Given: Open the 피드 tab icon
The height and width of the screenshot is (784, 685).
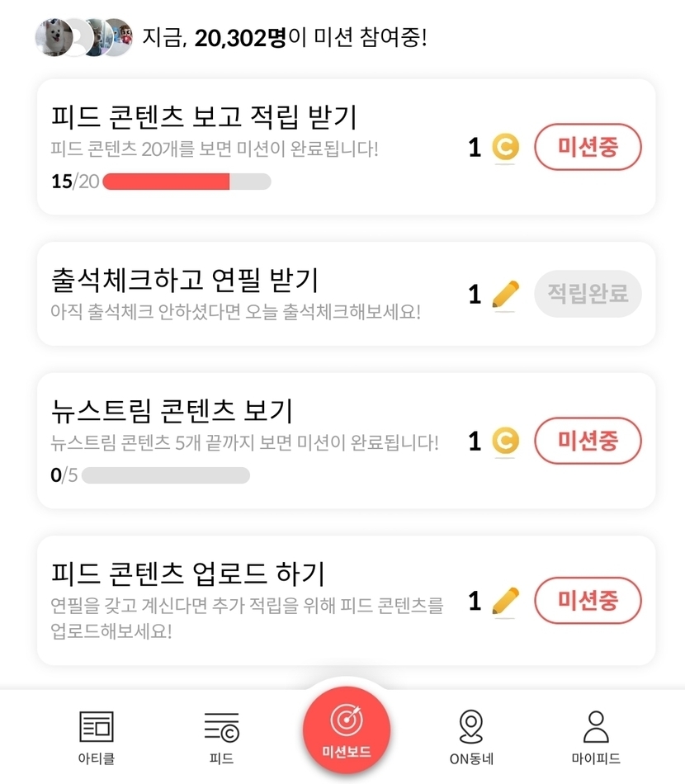Looking at the screenshot, I should pyautogui.click(x=222, y=726).
